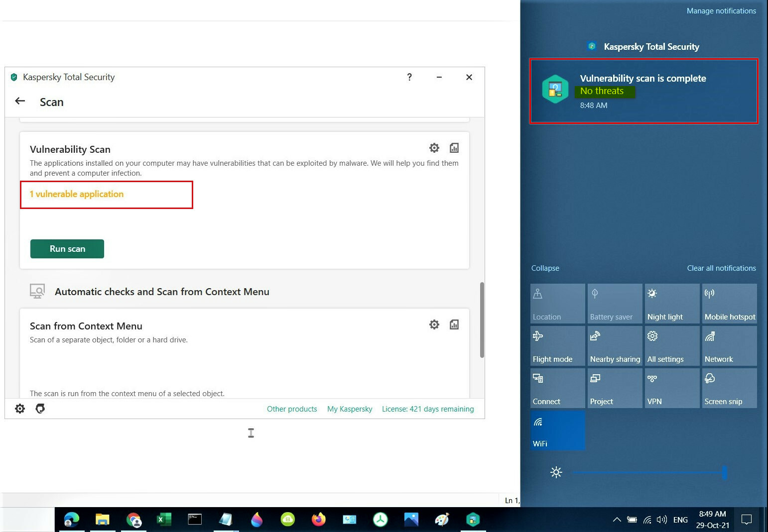The image size is (768, 532).
Task: Collapse the quick actions panel
Action: (545, 268)
